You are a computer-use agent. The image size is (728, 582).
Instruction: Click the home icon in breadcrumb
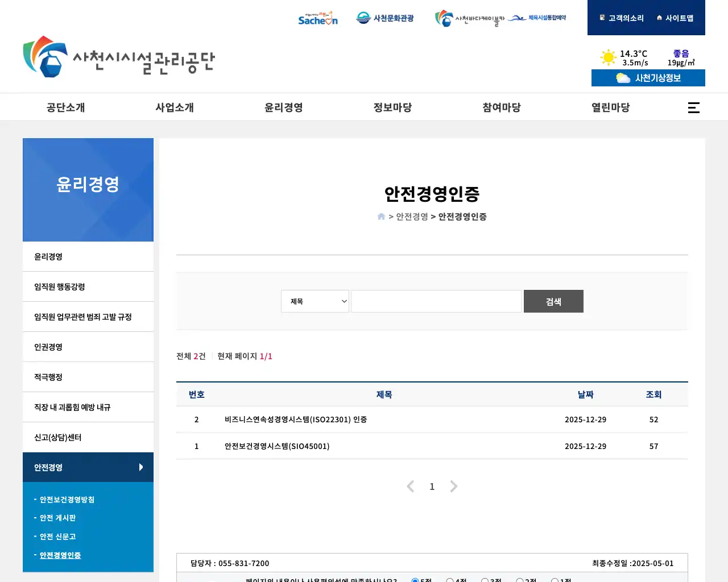pyautogui.click(x=381, y=217)
